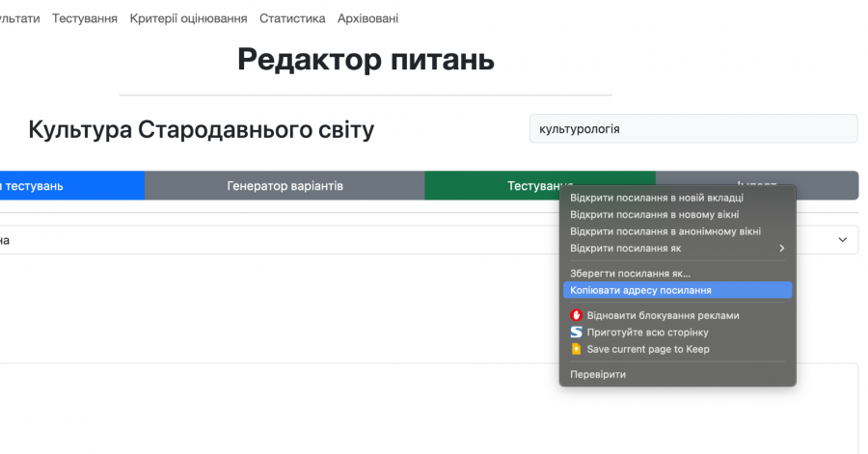Click the submenu arrow beside Відкрити посилання як
The image size is (868, 454).
(x=781, y=249)
